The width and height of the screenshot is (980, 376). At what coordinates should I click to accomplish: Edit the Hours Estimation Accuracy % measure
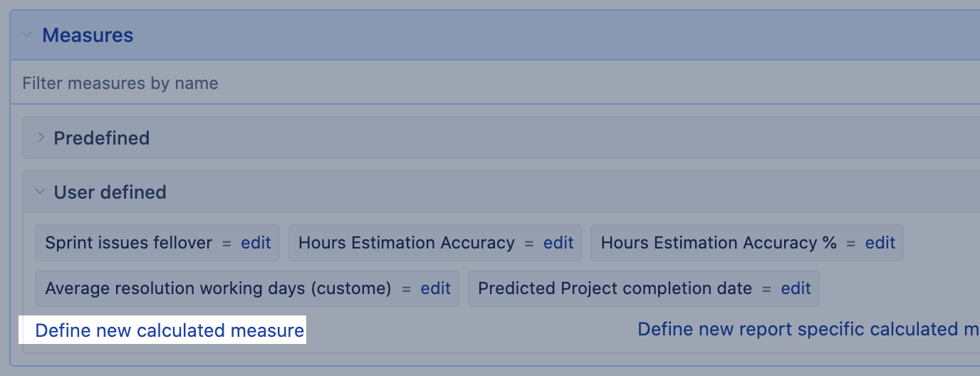(880, 243)
